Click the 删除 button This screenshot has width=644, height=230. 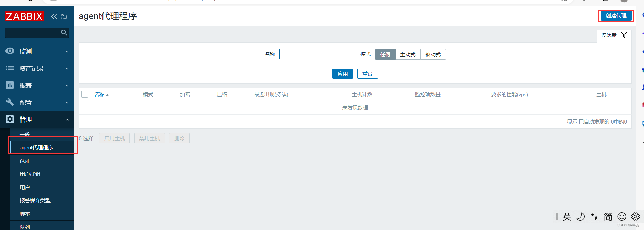(179, 138)
